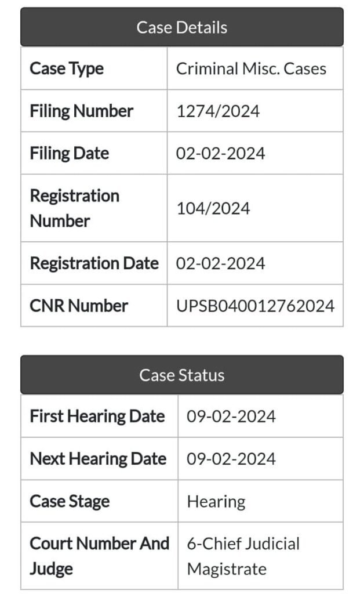Click the First Hearing Date label

[97, 416]
